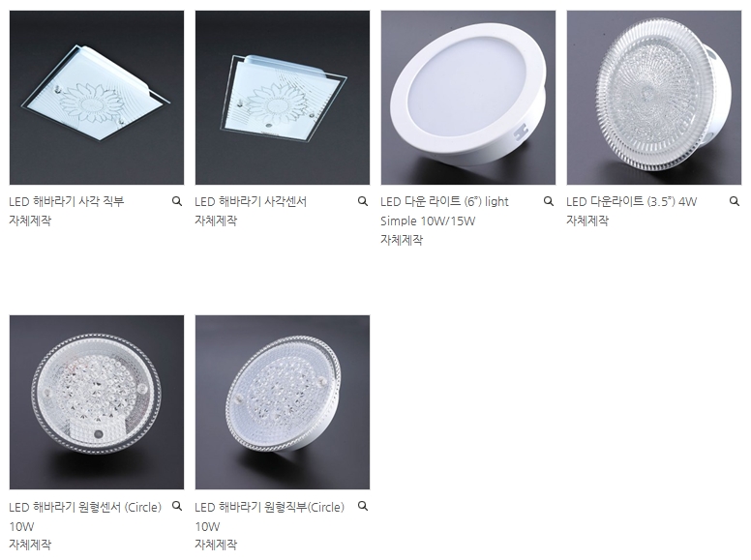Click magnifier icon for LED 해바라기 사각센서
Screen dimensions: 751x560
363,201
